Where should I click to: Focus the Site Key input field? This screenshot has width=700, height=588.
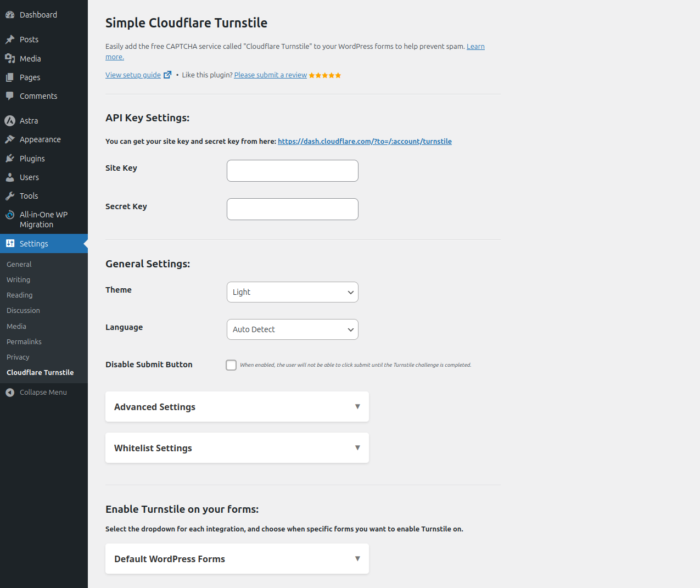[293, 171]
